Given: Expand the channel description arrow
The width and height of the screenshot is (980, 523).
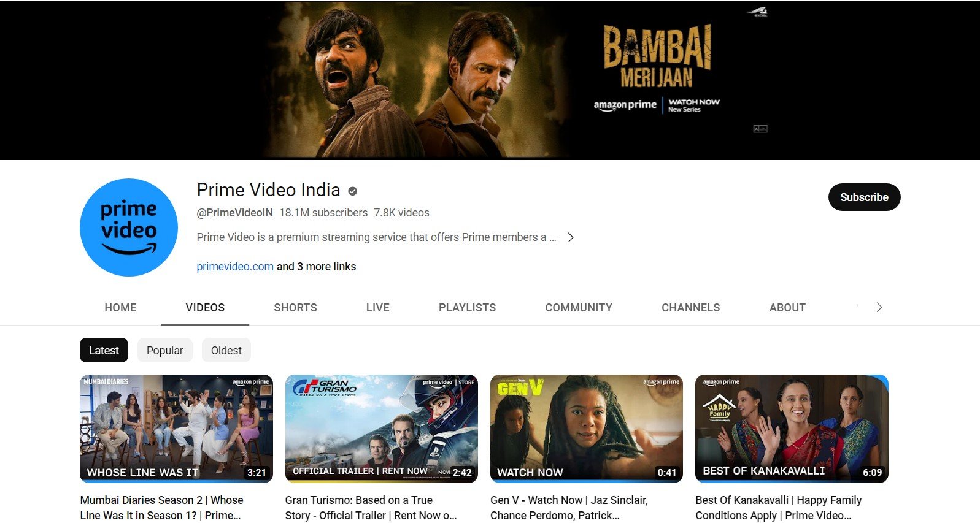Looking at the screenshot, I should coord(571,237).
